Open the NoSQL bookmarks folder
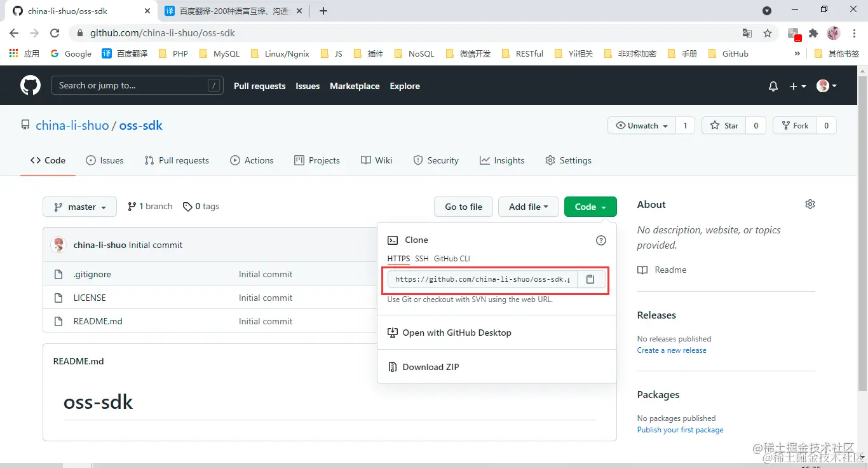Image resolution: width=868 pixels, height=468 pixels. (x=414, y=54)
